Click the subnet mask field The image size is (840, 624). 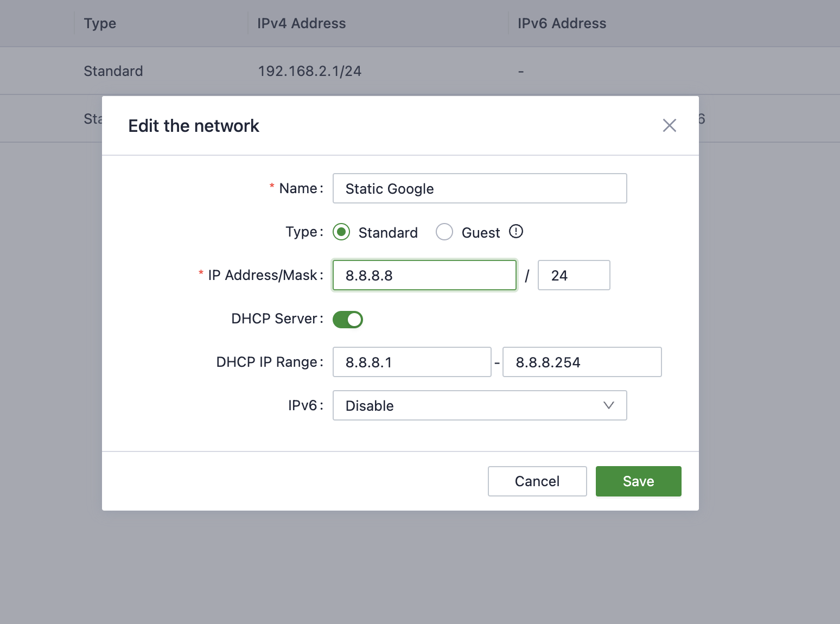tap(574, 275)
